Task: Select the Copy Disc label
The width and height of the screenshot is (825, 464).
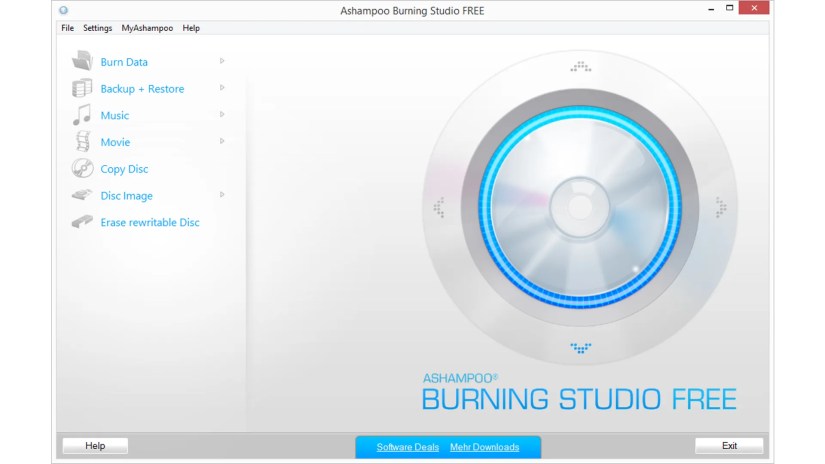Action: coord(124,169)
